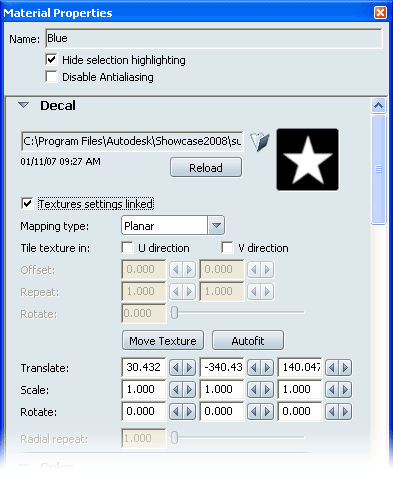Screen dimensions: 393x479
Task: Increase second Rotate value with right arrow
Action: click(x=267, y=412)
